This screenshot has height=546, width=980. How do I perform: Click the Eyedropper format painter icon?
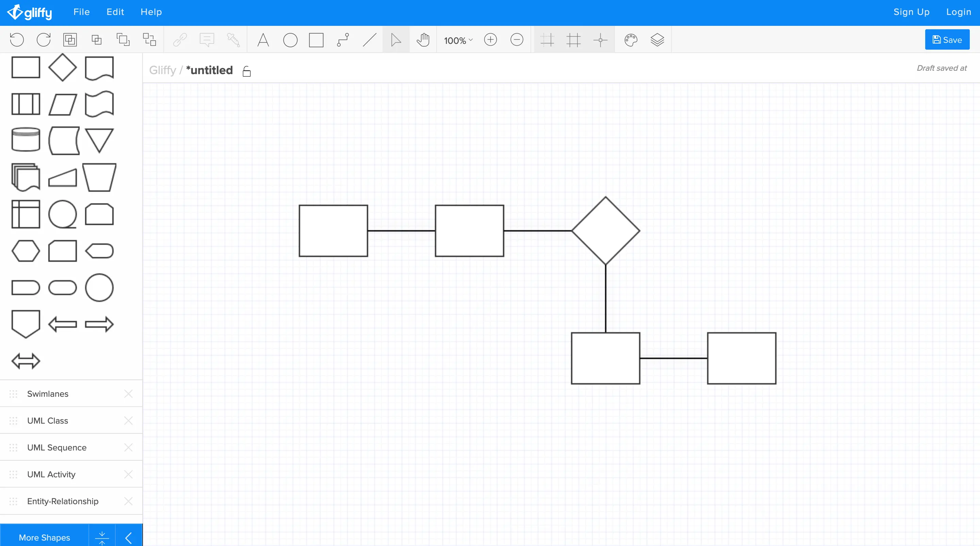click(233, 40)
